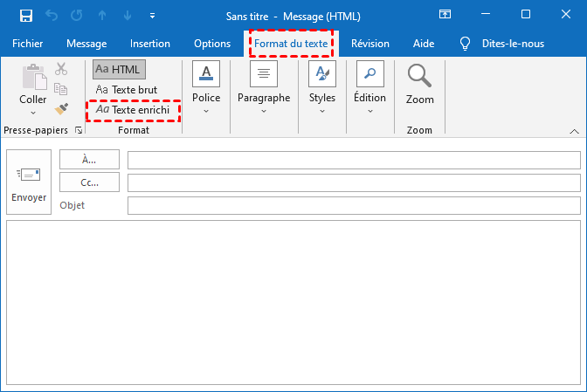The image size is (587, 392).
Task: Set message format to HTML
Action: [119, 69]
